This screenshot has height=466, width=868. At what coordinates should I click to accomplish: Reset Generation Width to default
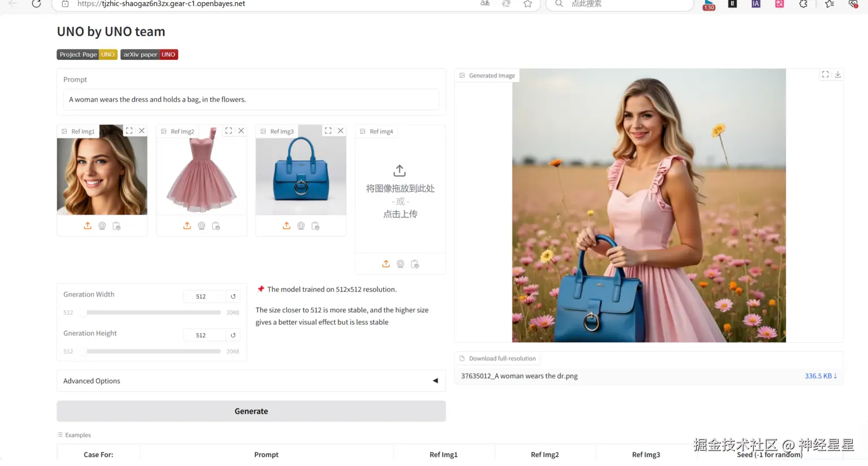233,297
